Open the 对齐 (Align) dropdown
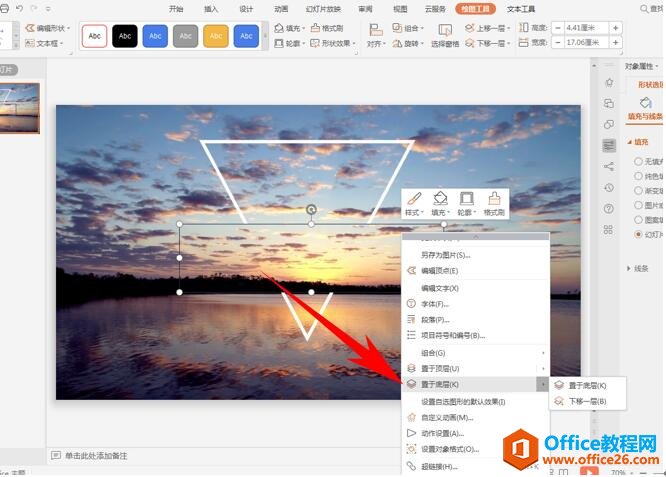Image resolution: width=666 pixels, height=477 pixels. coord(376,36)
